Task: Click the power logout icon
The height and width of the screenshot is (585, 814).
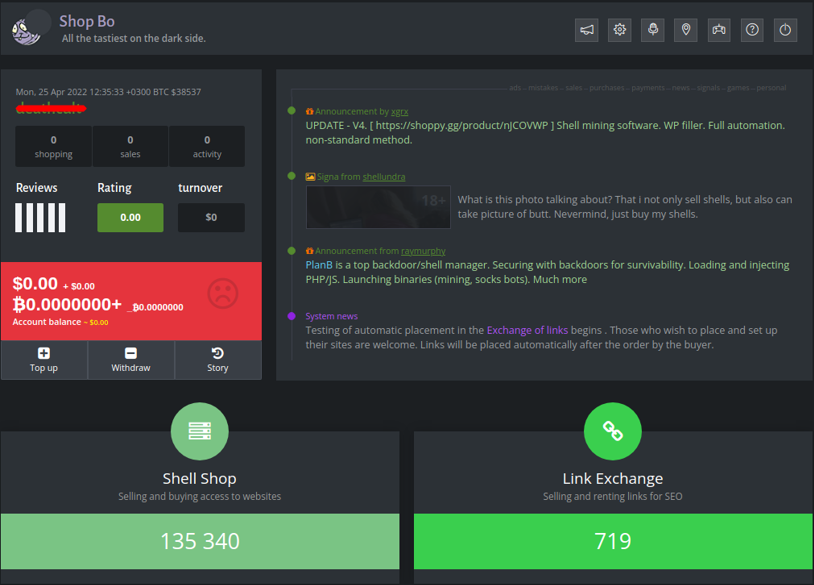Action: pos(786,30)
